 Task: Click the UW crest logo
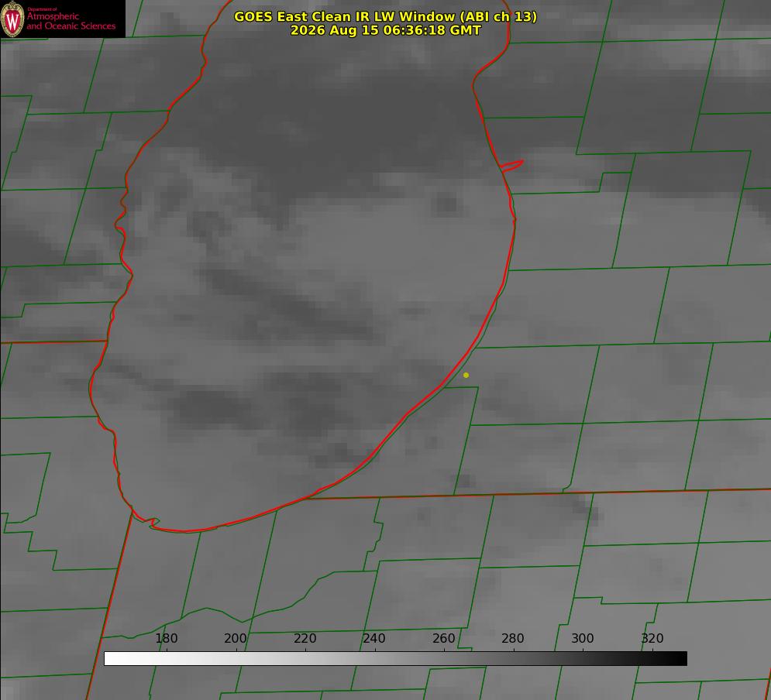(x=12, y=19)
